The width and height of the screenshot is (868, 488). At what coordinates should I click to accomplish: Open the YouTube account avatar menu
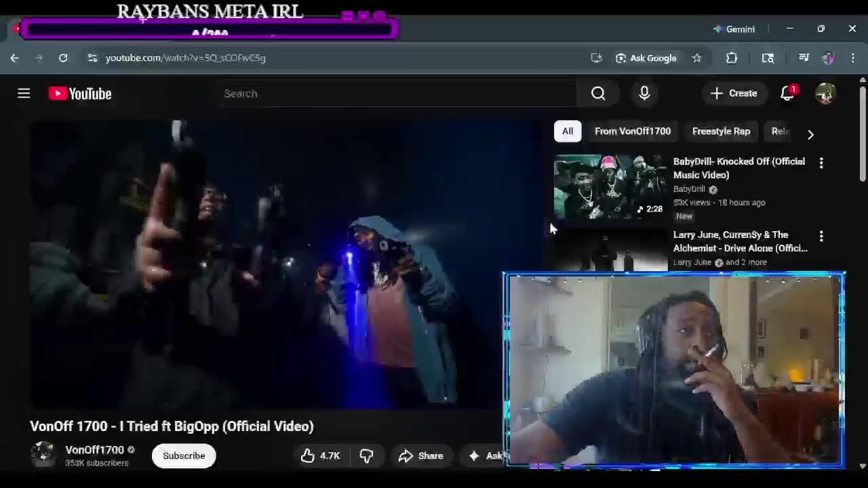click(825, 94)
